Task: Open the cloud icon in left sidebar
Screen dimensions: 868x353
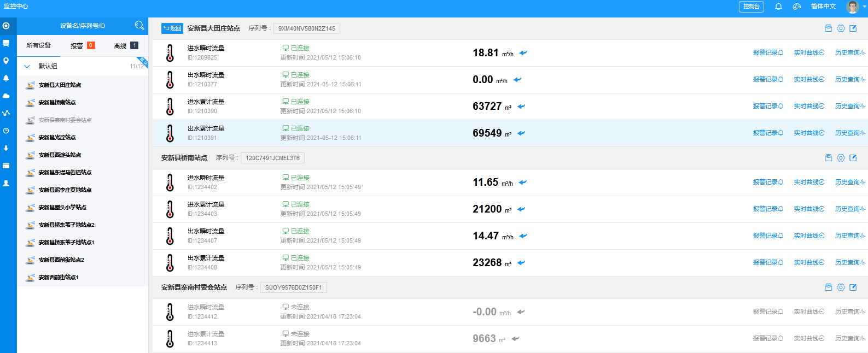Action: 6,96
